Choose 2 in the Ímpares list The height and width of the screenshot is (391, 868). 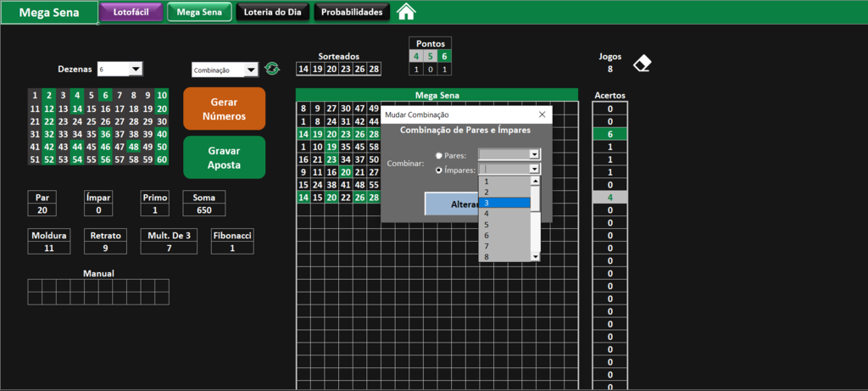(504, 192)
